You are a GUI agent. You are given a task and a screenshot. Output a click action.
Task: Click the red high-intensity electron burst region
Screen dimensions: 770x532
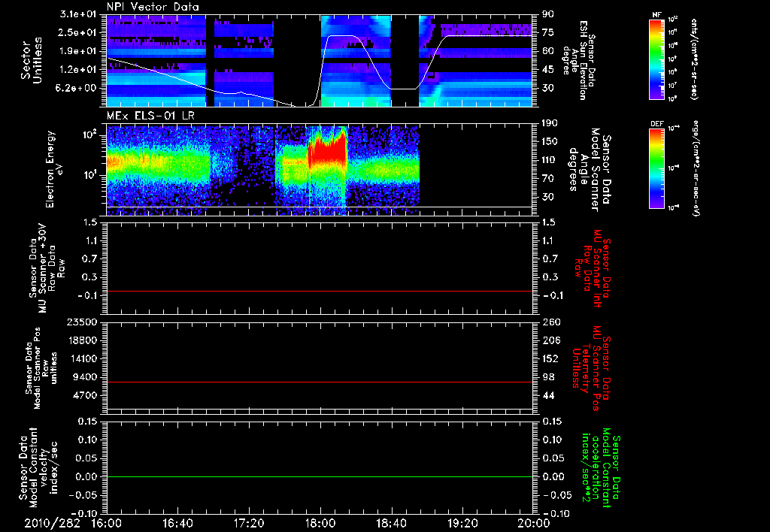[x=328, y=150]
